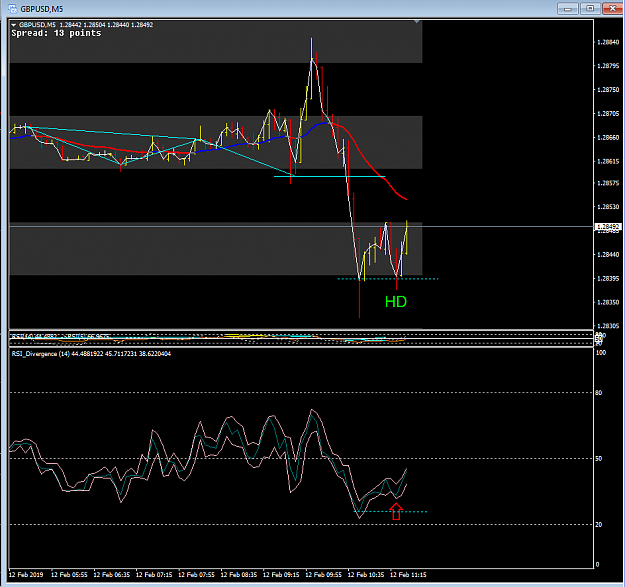625x587 pixels.
Task: Click the '12 Feb 09:55' time axis label
Action: pos(323,575)
